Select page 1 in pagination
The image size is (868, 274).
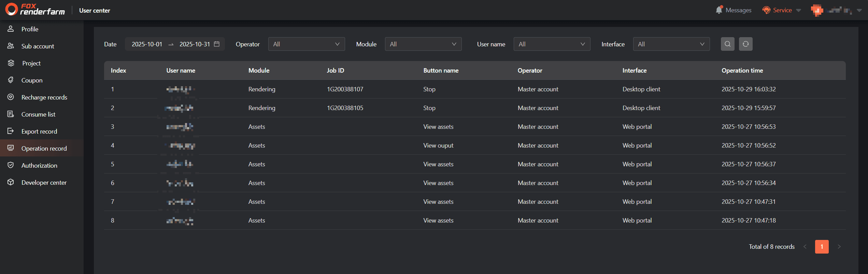pos(822,246)
